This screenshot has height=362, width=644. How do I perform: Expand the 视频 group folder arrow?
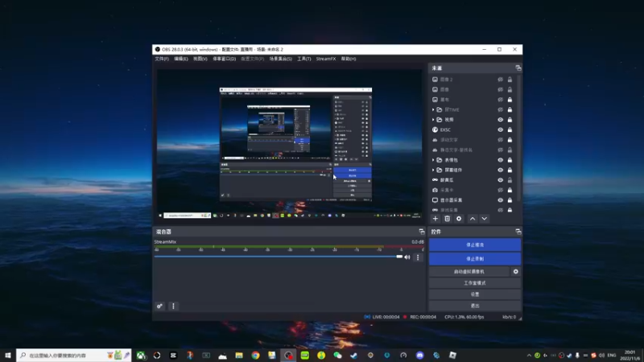click(433, 119)
